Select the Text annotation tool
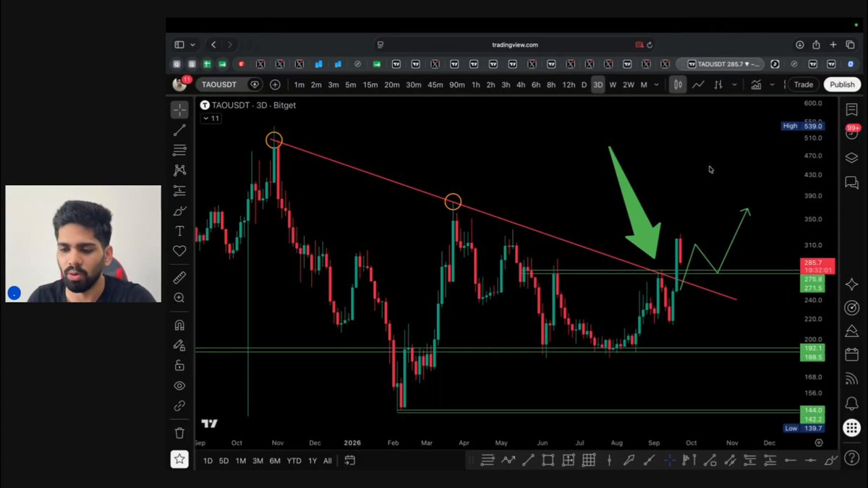This screenshot has width=868, height=488. pyautogui.click(x=179, y=231)
